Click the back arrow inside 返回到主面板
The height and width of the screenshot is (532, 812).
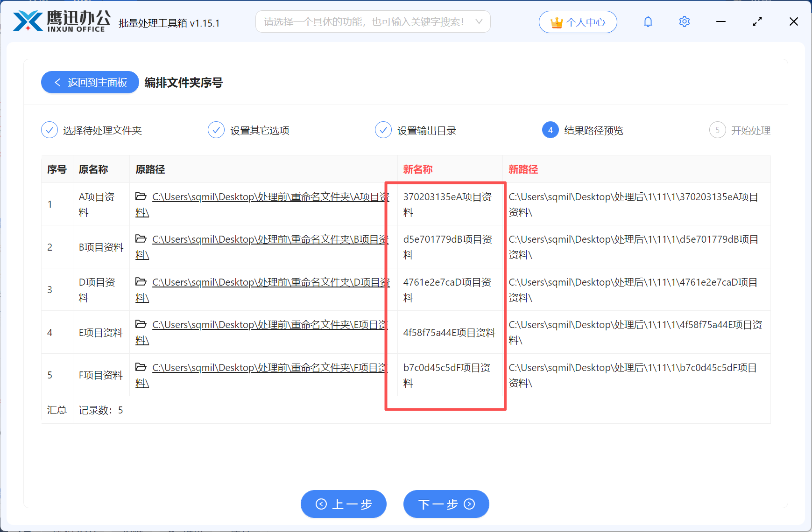pos(57,82)
